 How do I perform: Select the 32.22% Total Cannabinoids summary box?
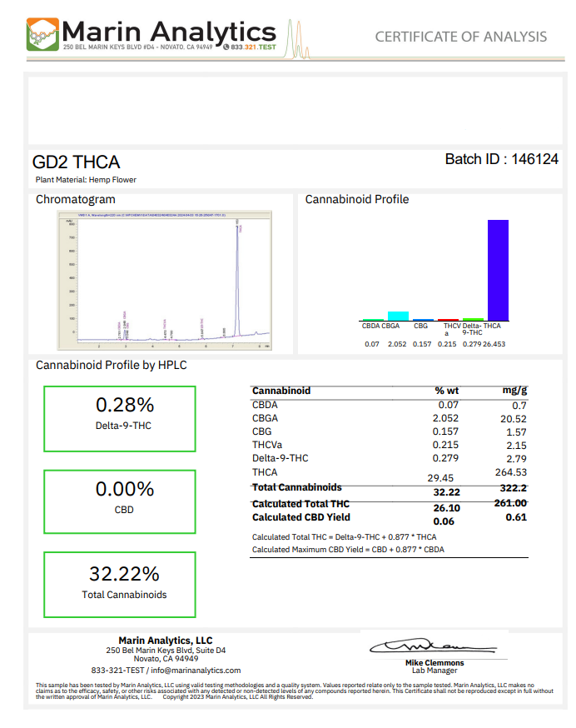click(120, 585)
